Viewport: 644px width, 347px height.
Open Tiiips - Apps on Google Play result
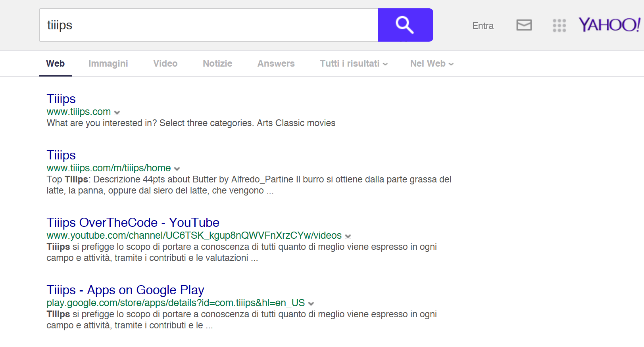pos(125,290)
